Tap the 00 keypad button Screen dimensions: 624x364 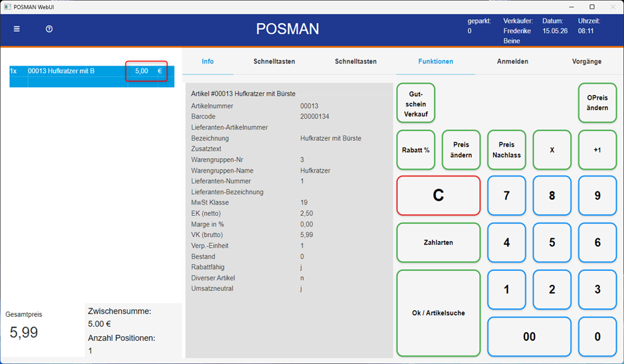[x=529, y=337]
